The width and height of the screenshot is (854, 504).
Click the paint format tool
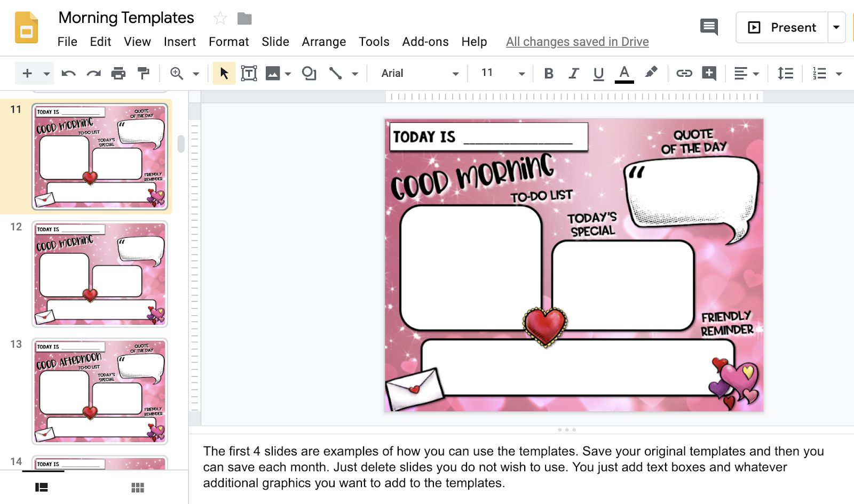(143, 73)
